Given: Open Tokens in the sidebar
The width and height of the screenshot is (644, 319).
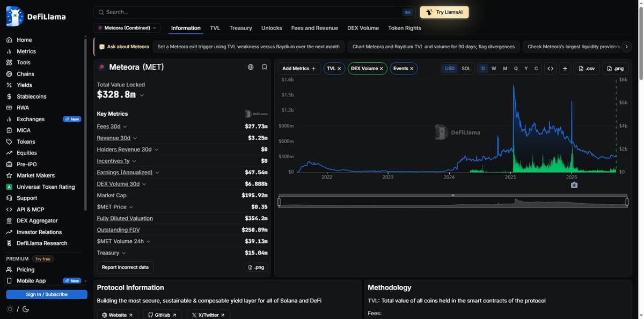Looking at the screenshot, I should click(x=26, y=142).
